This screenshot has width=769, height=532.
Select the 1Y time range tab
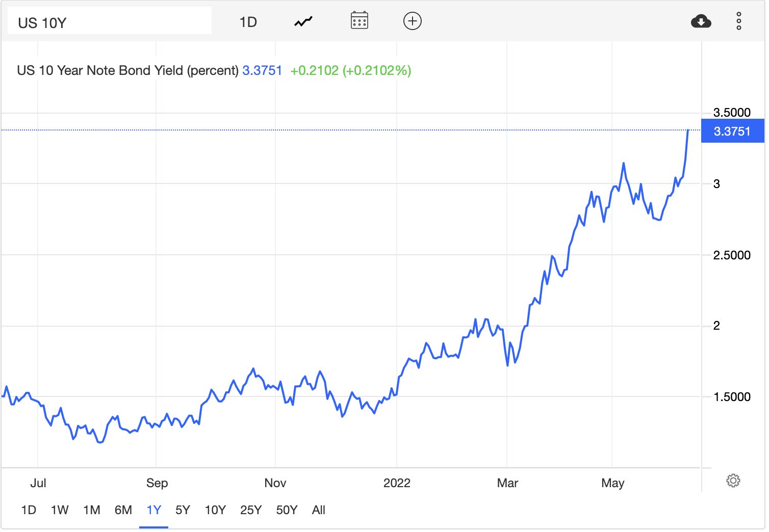(153, 510)
